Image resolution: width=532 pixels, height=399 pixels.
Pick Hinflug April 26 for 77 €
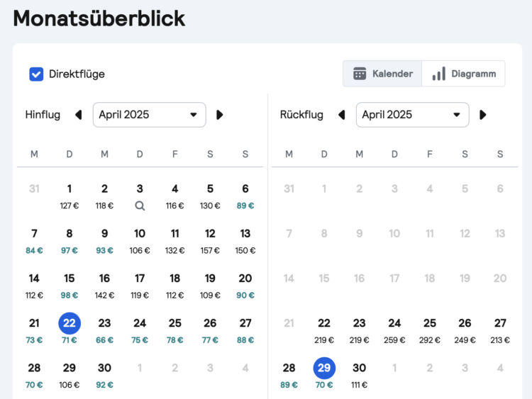point(210,331)
